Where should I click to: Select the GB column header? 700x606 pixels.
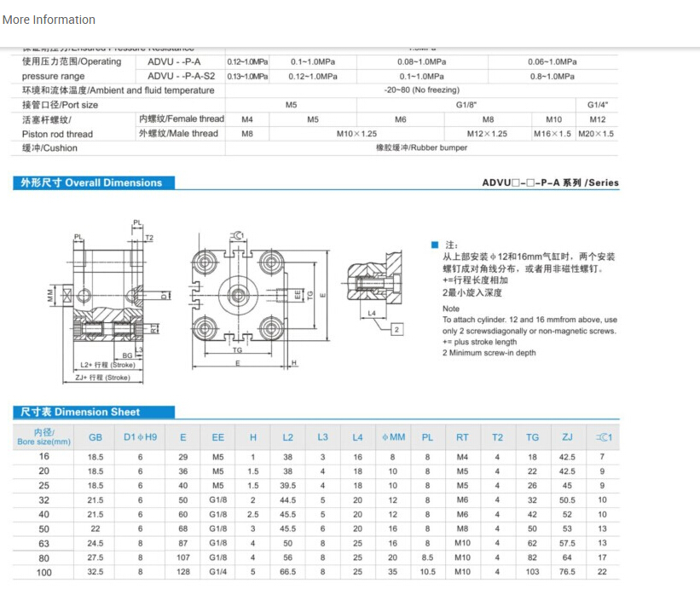coord(95,437)
